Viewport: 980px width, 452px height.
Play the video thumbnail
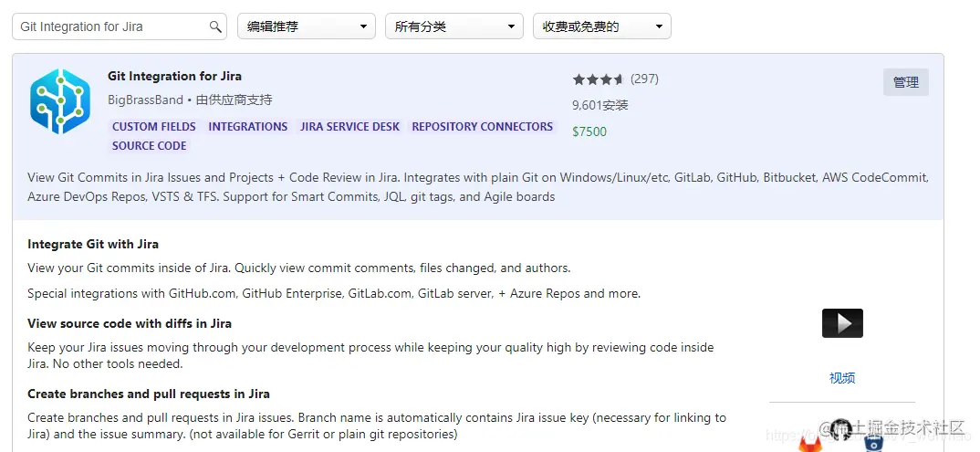pyautogui.click(x=842, y=323)
